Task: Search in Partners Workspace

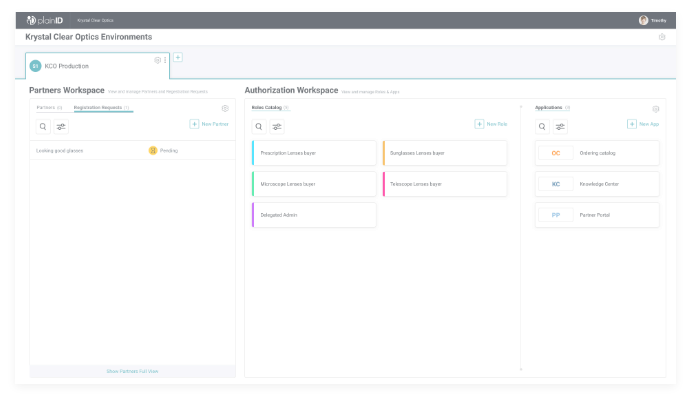Action: pyautogui.click(x=43, y=127)
